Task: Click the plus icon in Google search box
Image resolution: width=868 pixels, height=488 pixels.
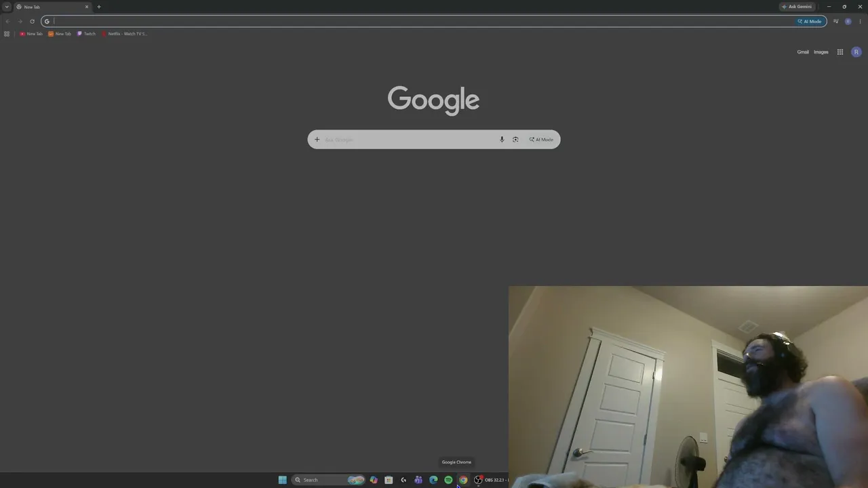Action: [x=317, y=140]
